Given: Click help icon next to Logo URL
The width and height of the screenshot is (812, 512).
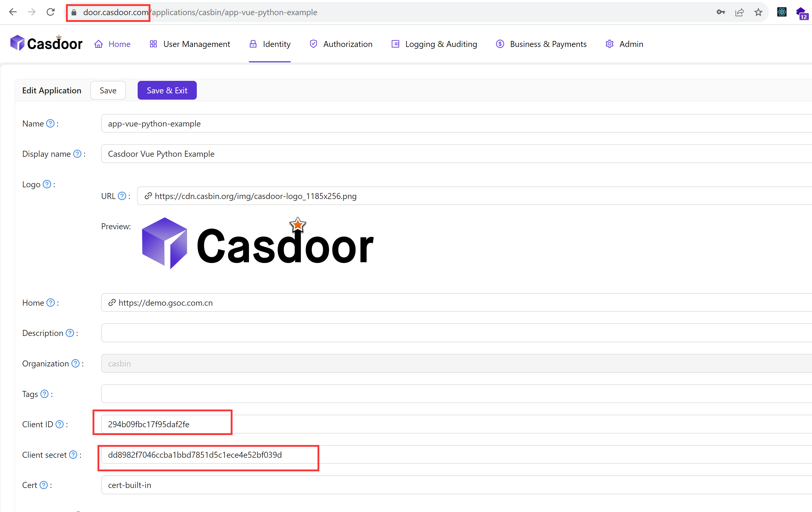Looking at the screenshot, I should (122, 196).
